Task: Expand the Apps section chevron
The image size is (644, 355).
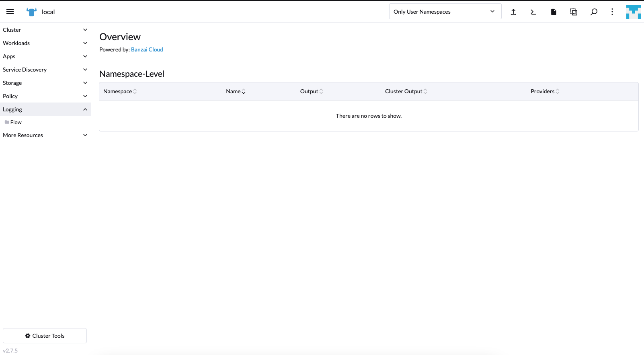Action: tap(85, 56)
